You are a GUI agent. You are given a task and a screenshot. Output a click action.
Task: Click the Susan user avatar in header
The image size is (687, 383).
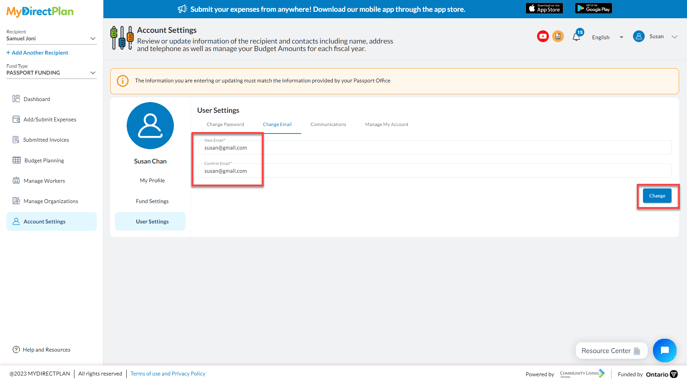[x=638, y=36]
